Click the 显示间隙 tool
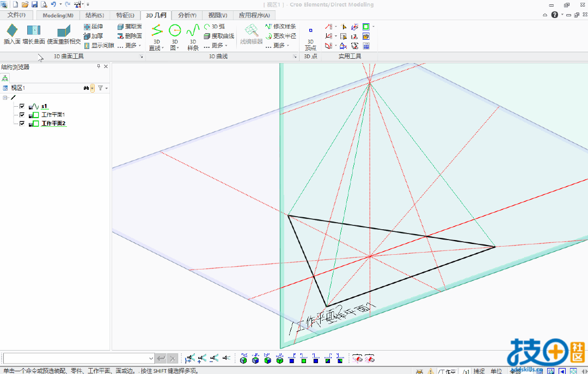Image resolution: width=588 pixels, height=374 pixels. coord(99,45)
